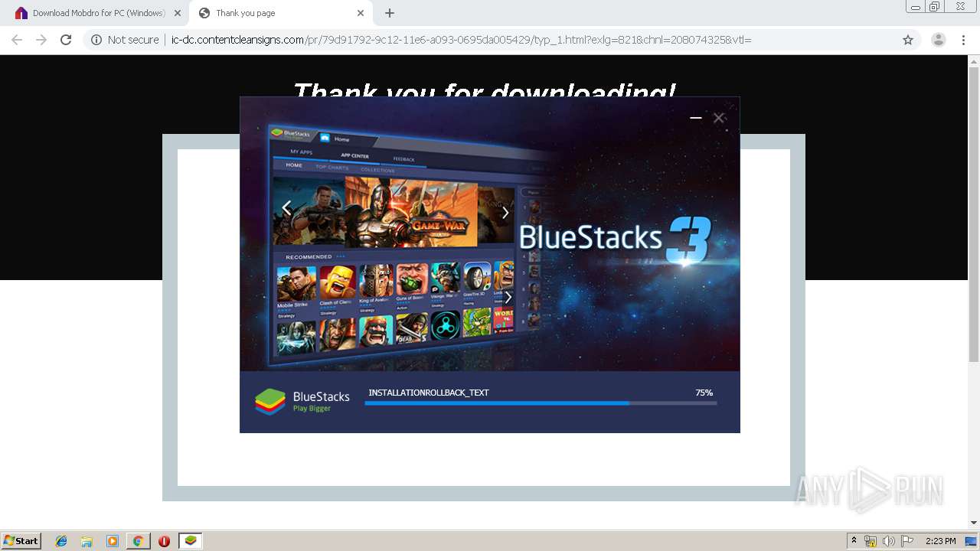Bookmark this page with the star icon
This screenshot has height=551, width=980.
click(x=908, y=40)
